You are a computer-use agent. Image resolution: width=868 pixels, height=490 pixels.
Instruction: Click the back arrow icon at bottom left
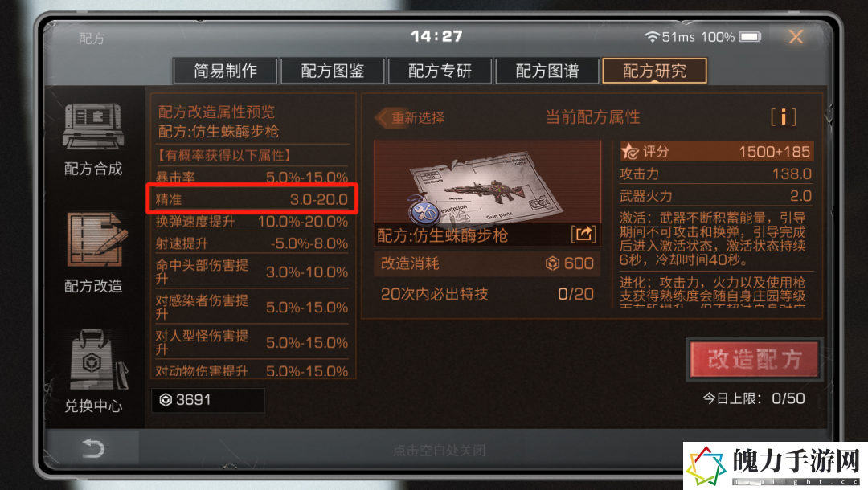pos(93,448)
